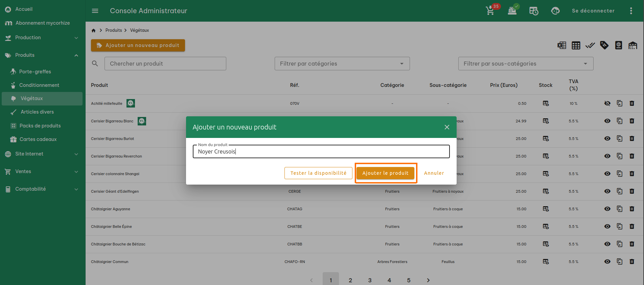Click the double checkmark icon
This screenshot has width=644, height=285.
tap(590, 45)
